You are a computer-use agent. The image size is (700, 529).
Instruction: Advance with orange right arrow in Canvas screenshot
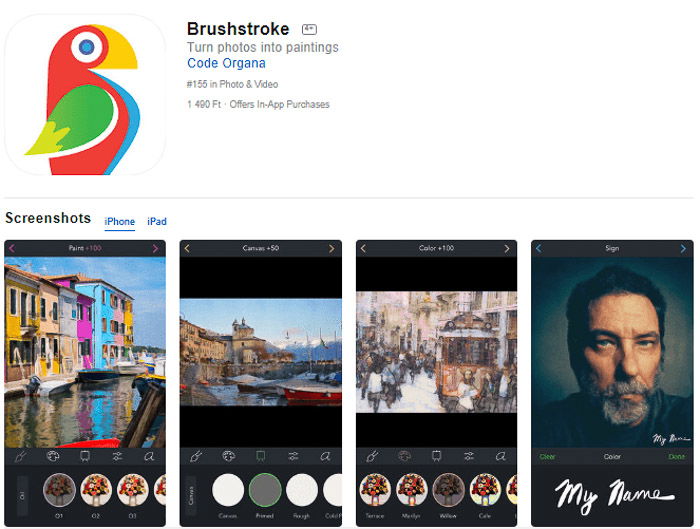pos(331,248)
